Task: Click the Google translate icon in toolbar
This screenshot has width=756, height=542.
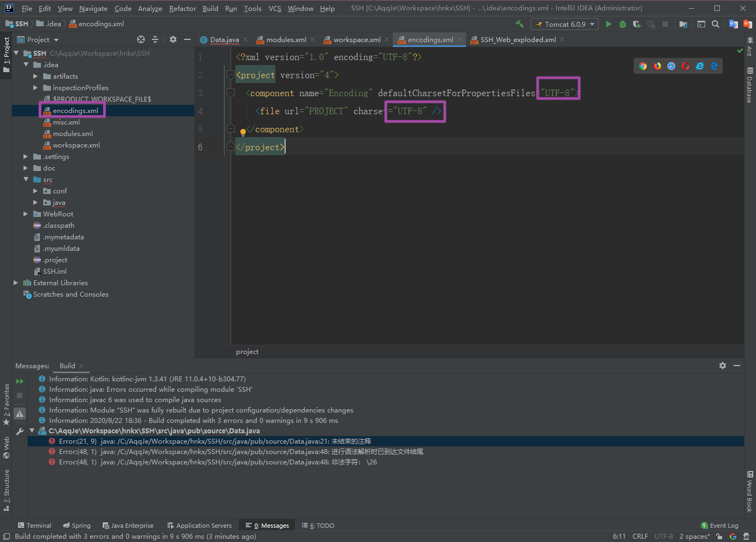Action: click(x=734, y=24)
